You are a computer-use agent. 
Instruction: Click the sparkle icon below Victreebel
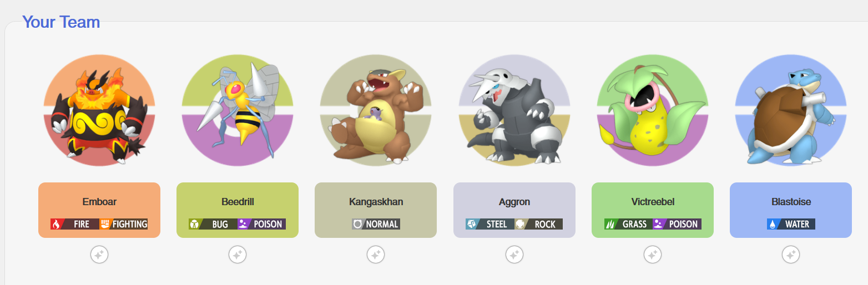653,255
